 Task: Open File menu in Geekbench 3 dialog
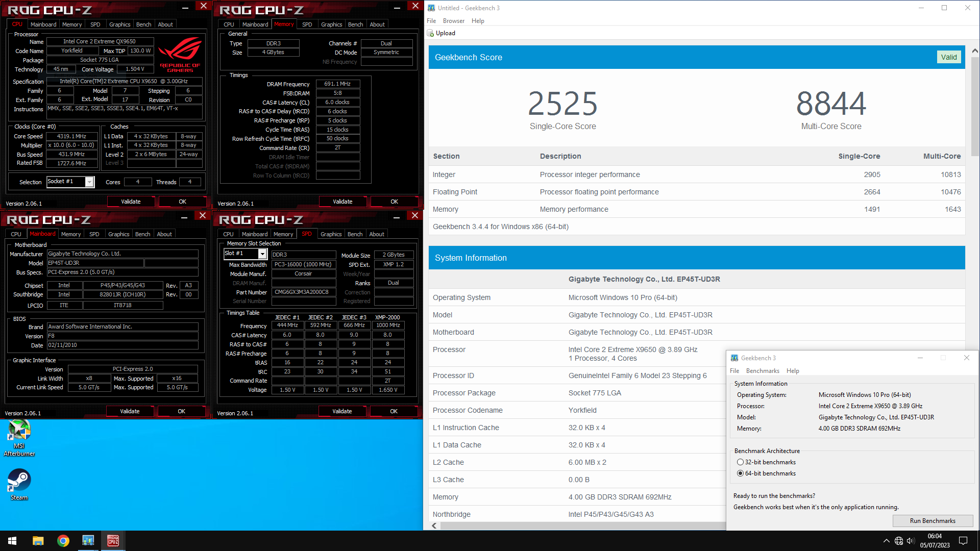click(x=734, y=371)
